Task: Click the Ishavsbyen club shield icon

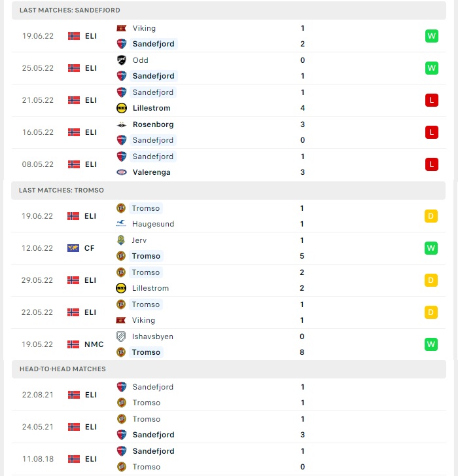Action: coord(121,337)
